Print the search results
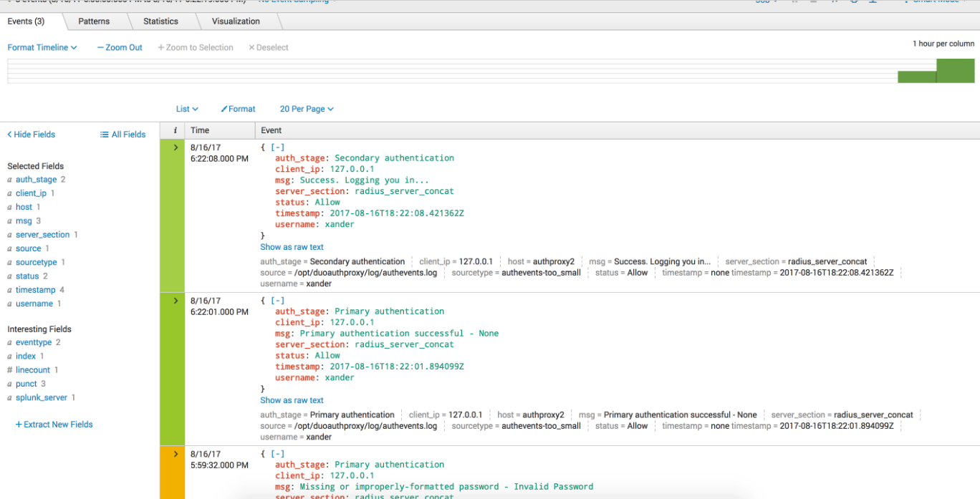This screenshot has width=980, height=499. (x=852, y=1)
